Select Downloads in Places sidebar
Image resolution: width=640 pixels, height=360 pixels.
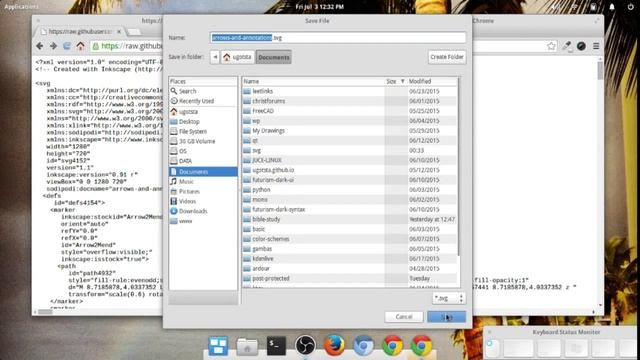click(x=203, y=211)
